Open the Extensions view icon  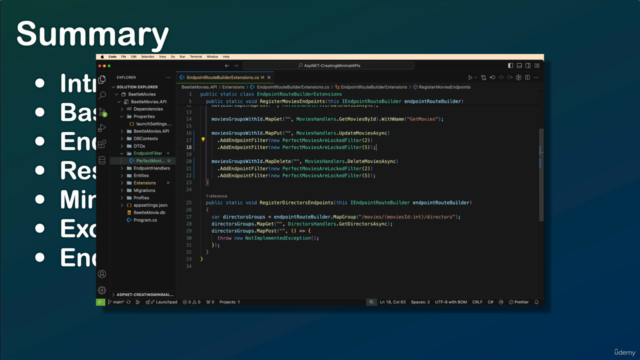(102, 144)
